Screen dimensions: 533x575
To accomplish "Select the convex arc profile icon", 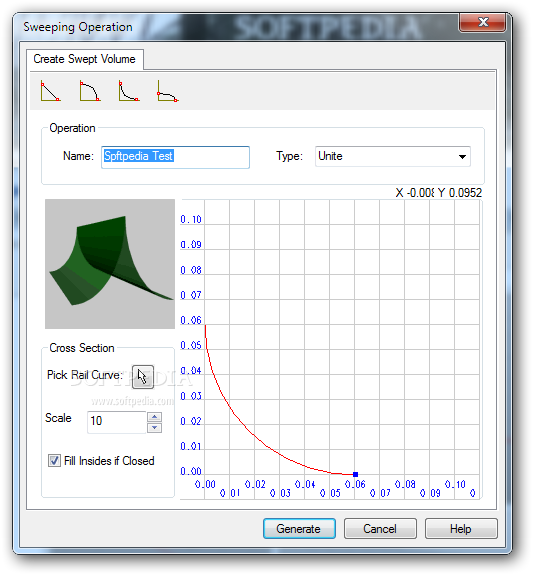I will point(90,91).
